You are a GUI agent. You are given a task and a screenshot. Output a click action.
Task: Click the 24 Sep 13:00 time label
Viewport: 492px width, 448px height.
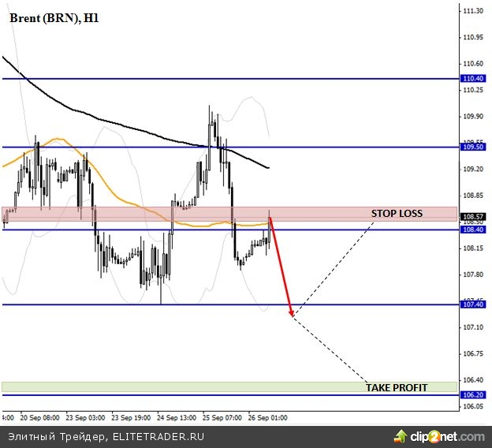177,416
